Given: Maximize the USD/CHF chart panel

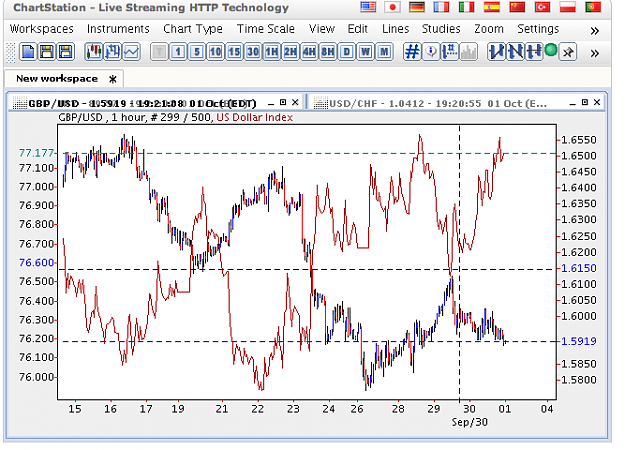Looking at the screenshot, I should 585,102.
